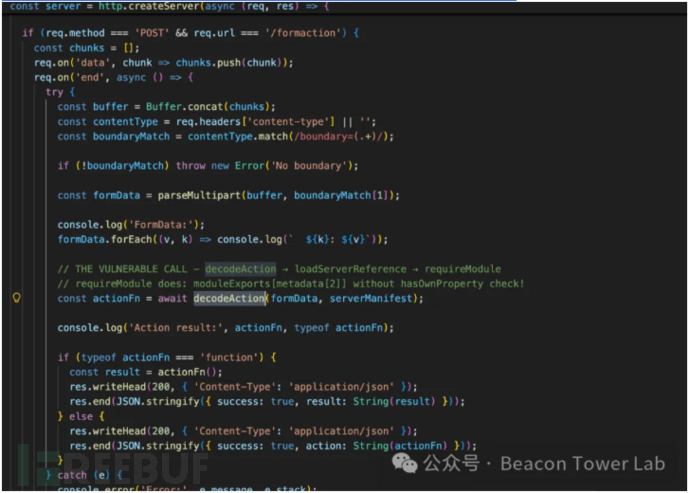Click the requireModule hasOwnProperty comment line
Image resolution: width=690 pixels, height=493 pixels.
pyautogui.click(x=291, y=284)
